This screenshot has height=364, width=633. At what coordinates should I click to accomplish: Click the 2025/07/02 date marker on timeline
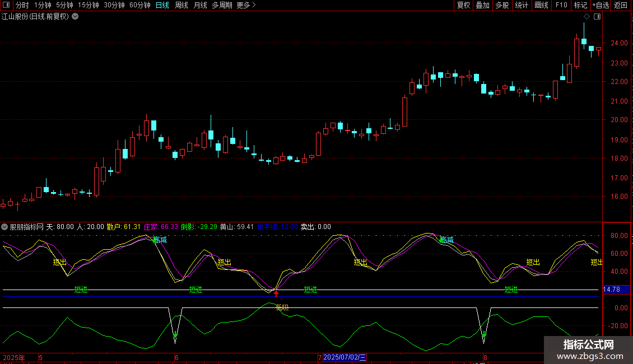(345, 357)
